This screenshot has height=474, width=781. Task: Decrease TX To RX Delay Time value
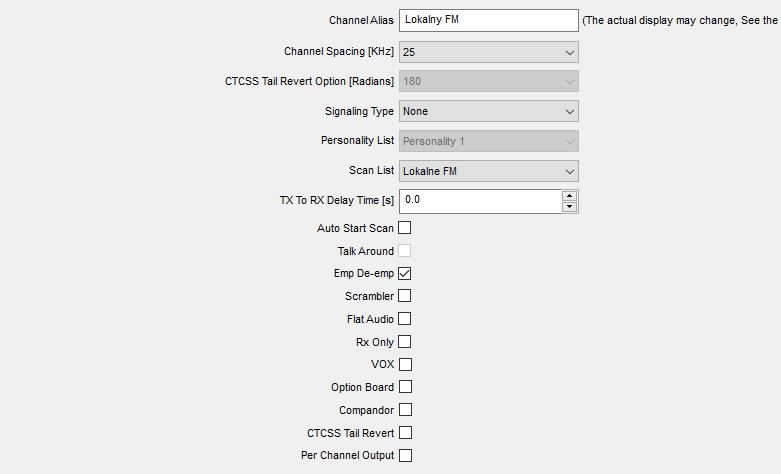(569, 207)
